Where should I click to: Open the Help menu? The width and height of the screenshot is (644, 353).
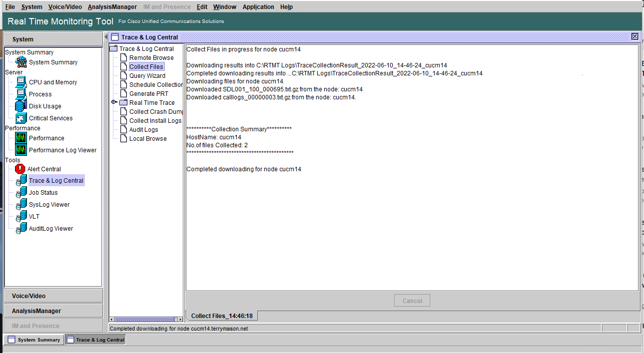(286, 7)
